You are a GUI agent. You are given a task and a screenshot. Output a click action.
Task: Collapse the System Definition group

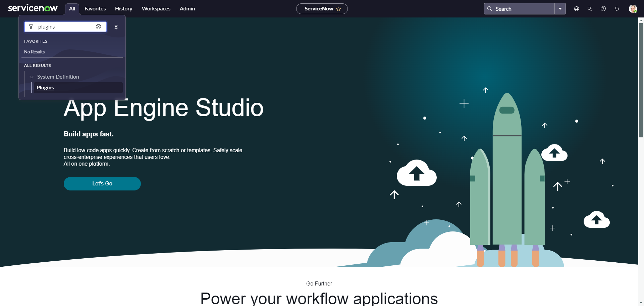pos(32,77)
